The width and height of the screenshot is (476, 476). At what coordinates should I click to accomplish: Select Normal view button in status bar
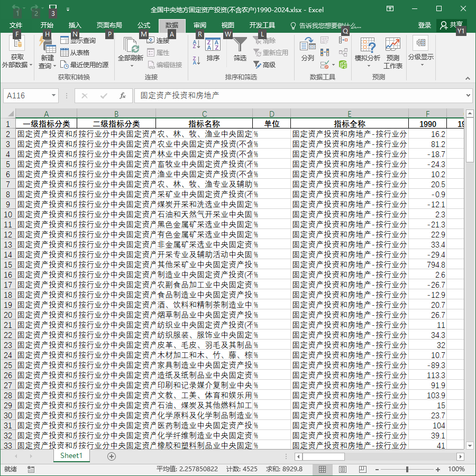323,469
